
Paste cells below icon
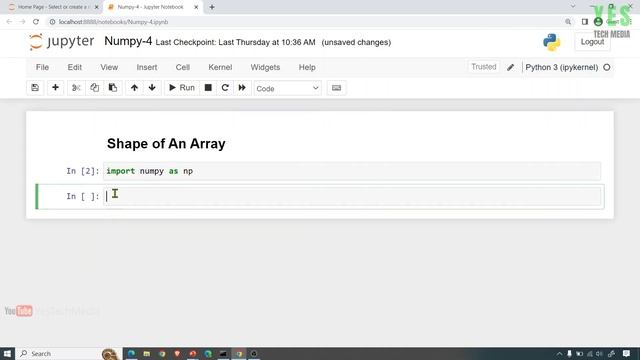[x=113, y=88]
